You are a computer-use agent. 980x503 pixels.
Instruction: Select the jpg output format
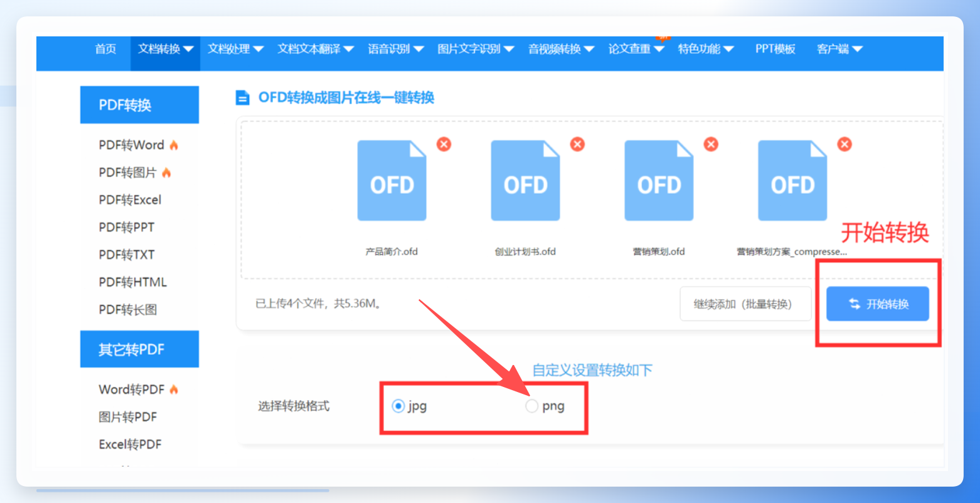click(398, 406)
